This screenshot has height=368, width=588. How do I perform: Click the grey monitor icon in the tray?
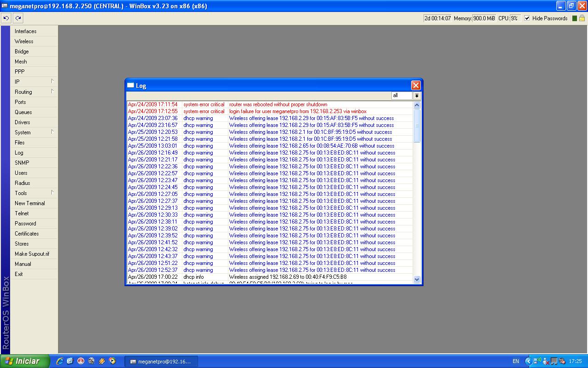[x=554, y=362]
